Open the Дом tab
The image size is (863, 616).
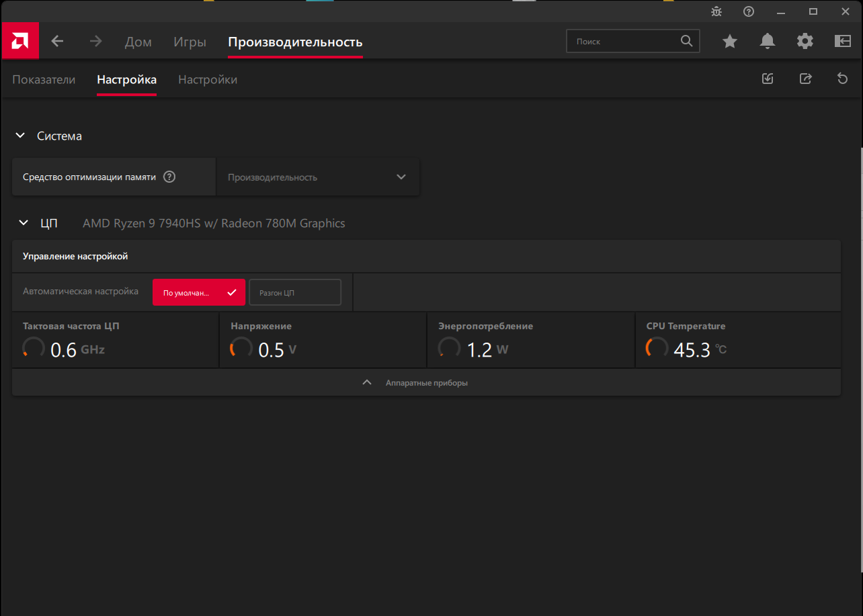[x=138, y=42]
